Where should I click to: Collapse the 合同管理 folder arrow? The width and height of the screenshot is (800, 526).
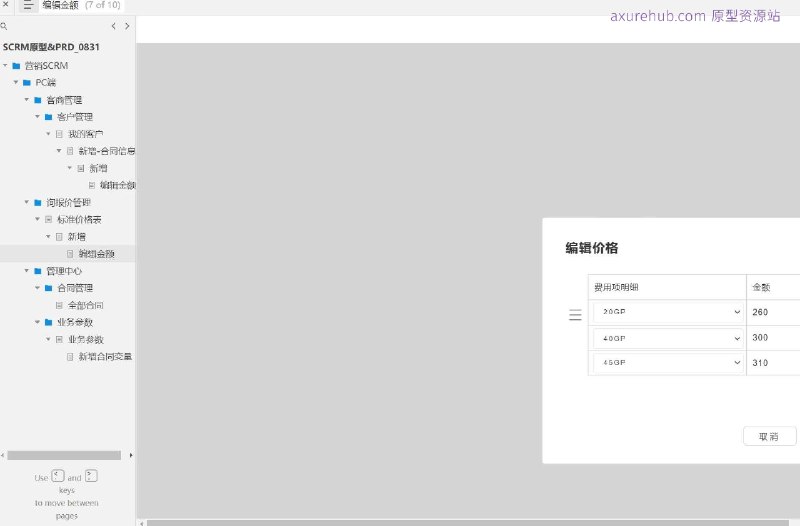pyautogui.click(x=37, y=288)
